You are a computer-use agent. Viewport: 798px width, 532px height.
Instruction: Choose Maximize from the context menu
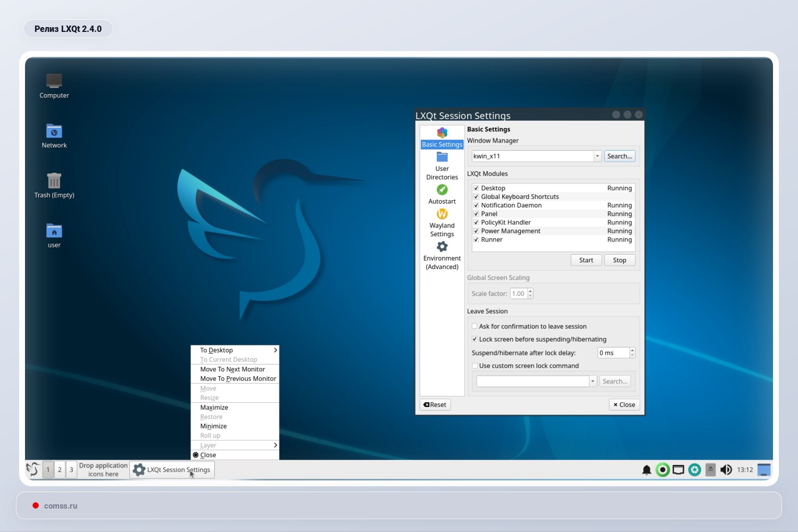[214, 408]
